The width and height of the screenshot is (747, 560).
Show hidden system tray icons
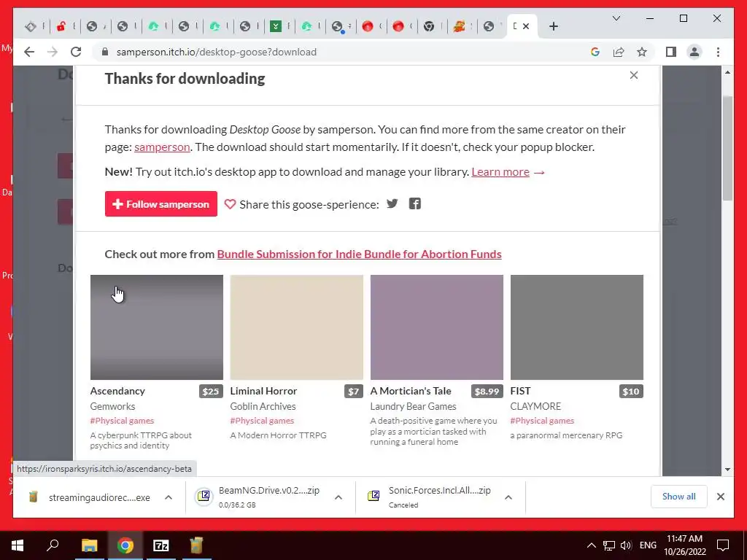[591, 545]
